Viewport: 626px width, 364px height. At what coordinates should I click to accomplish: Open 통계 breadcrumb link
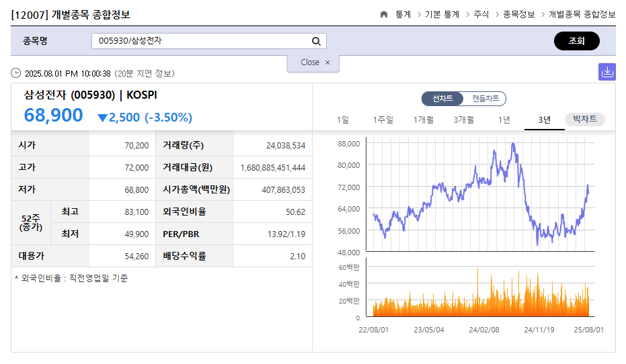click(x=403, y=14)
